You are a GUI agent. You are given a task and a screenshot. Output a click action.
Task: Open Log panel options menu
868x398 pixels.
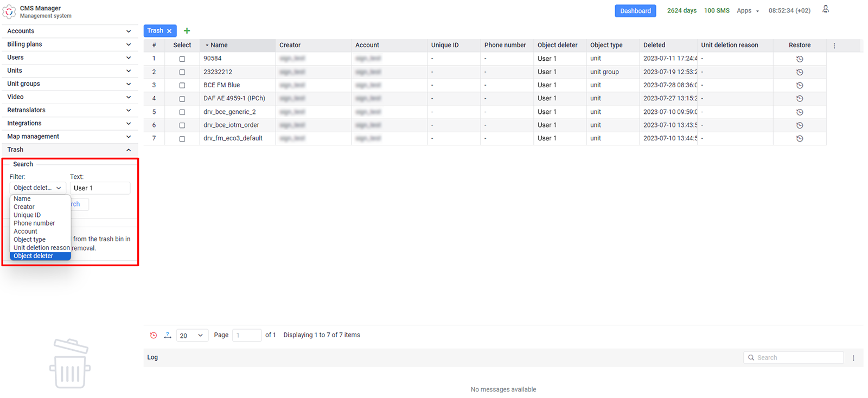pyautogui.click(x=853, y=358)
